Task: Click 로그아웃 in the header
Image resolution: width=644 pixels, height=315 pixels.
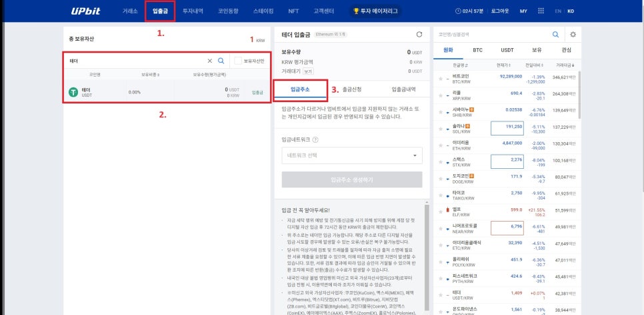Action: (x=499, y=11)
